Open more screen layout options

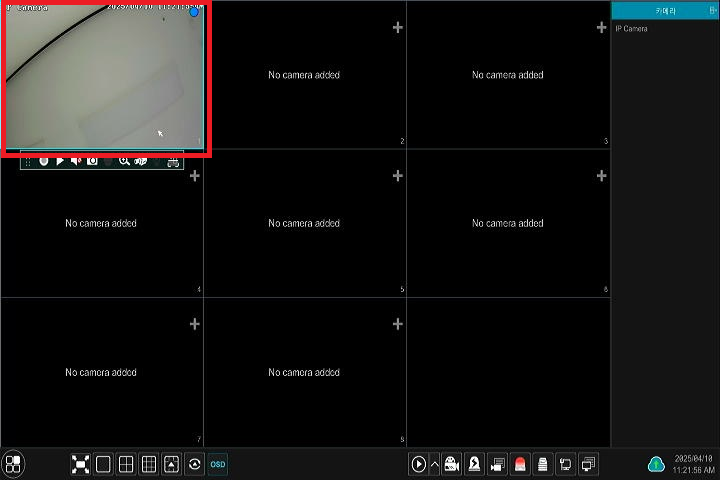(171, 464)
